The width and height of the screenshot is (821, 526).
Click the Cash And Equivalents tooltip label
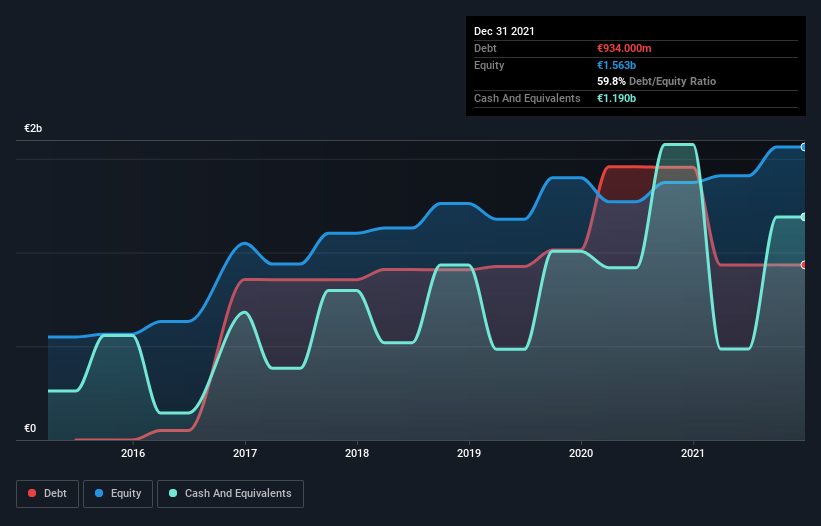click(527, 98)
